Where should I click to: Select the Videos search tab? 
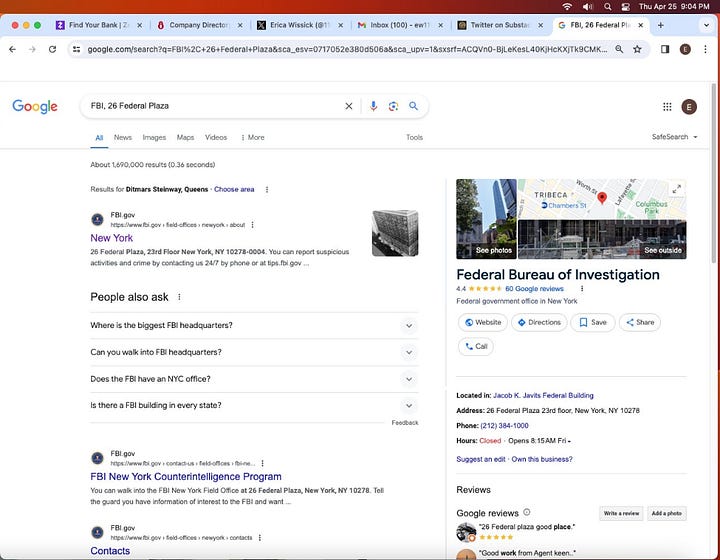[x=216, y=137]
